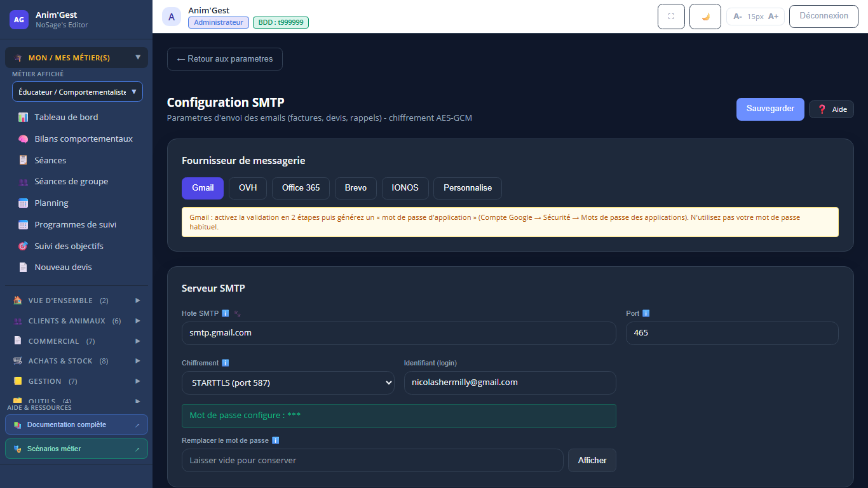Image resolution: width=868 pixels, height=488 pixels.
Task: Decrease font size with A- button
Action: (x=738, y=17)
